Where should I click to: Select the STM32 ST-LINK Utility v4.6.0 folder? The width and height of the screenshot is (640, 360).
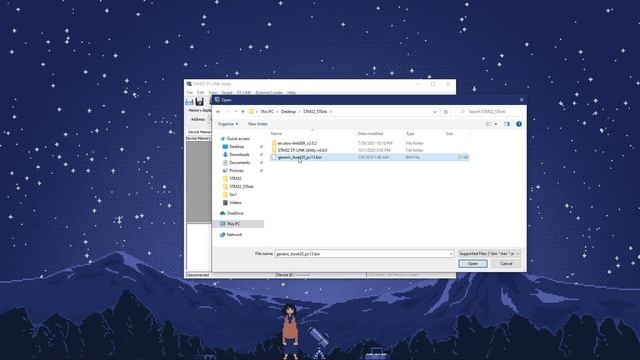coord(302,150)
